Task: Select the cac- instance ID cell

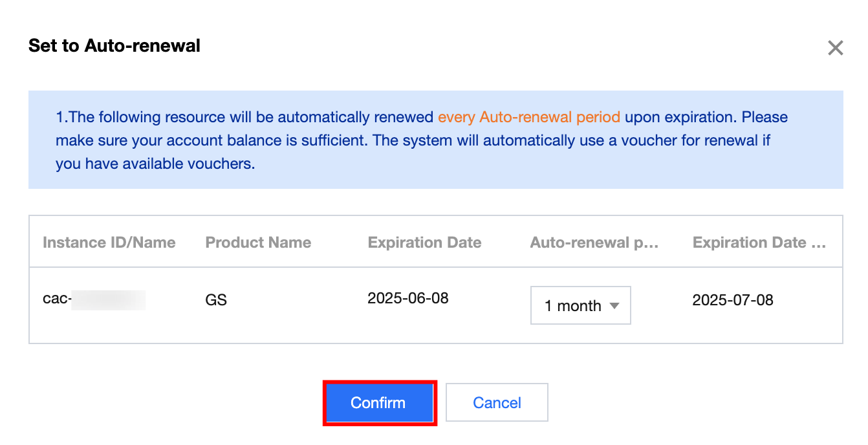Action: click(x=57, y=299)
